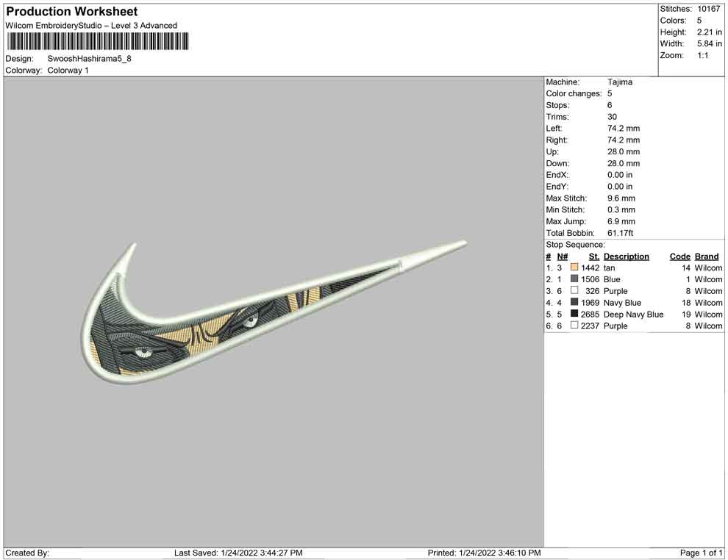
Task: Click the 'St.' column header
Action: tap(594, 256)
